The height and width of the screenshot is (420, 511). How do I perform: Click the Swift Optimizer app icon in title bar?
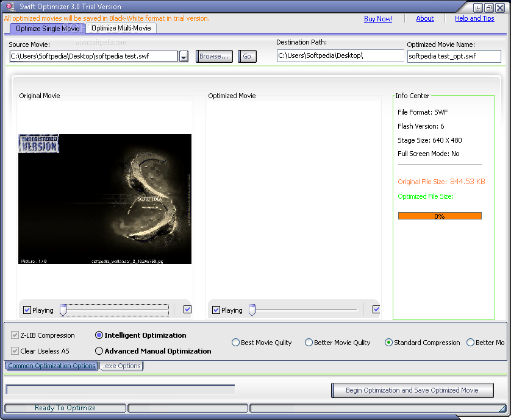click(x=10, y=6)
